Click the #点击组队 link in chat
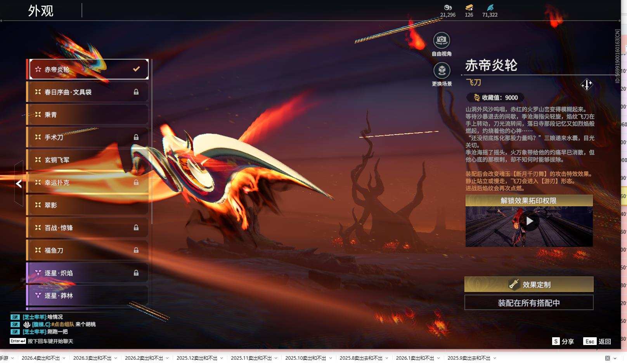Image resolution: width=627 pixels, height=364 pixels. coord(62,324)
